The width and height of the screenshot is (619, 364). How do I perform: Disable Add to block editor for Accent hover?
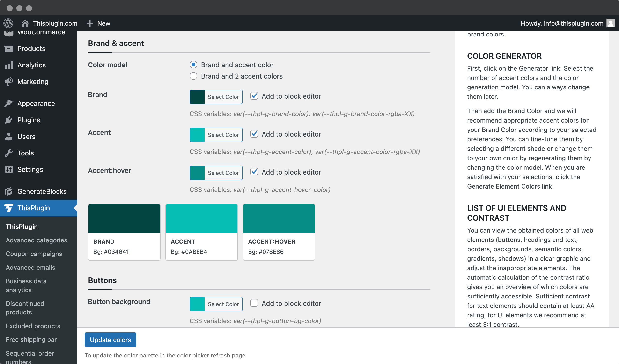click(254, 172)
